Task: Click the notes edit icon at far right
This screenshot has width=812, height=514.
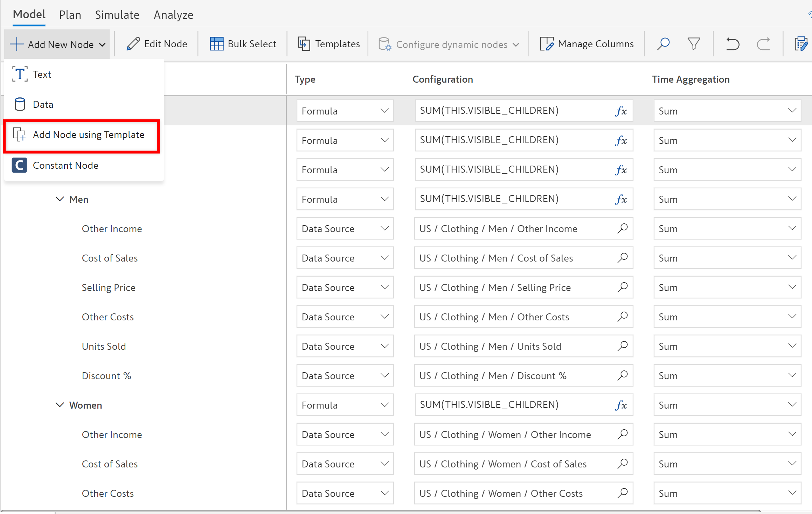Action: pyautogui.click(x=801, y=44)
